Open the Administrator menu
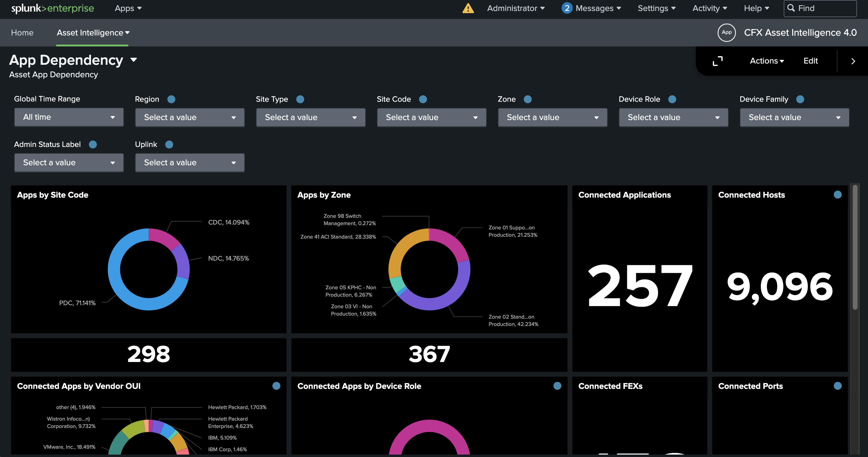The width and height of the screenshot is (868, 457). tap(516, 8)
